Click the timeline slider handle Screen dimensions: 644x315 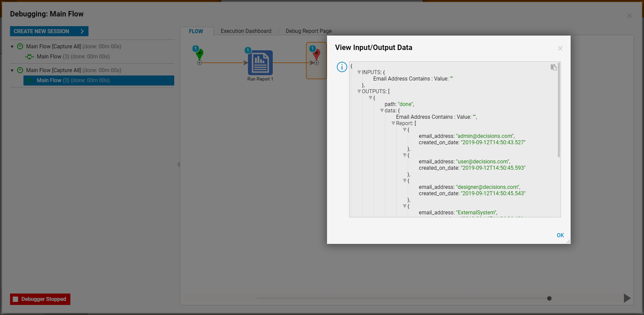(x=549, y=298)
